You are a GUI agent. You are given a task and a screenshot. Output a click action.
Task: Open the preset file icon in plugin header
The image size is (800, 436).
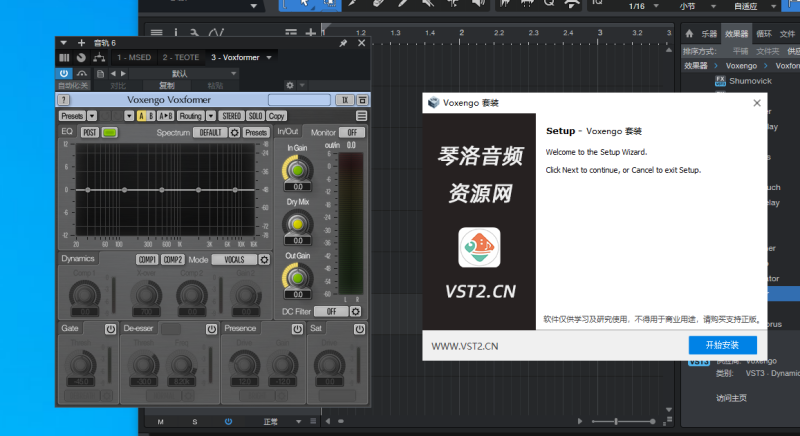tap(101, 73)
